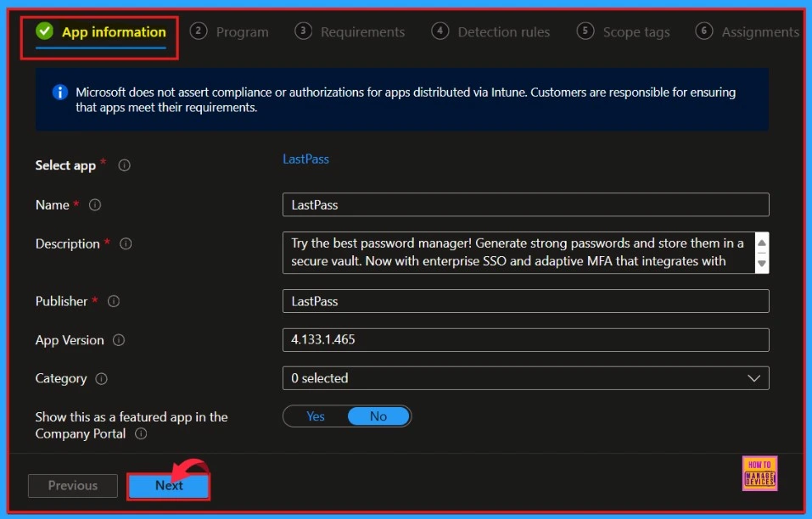Switch to the Requirements step tab

coord(350,32)
